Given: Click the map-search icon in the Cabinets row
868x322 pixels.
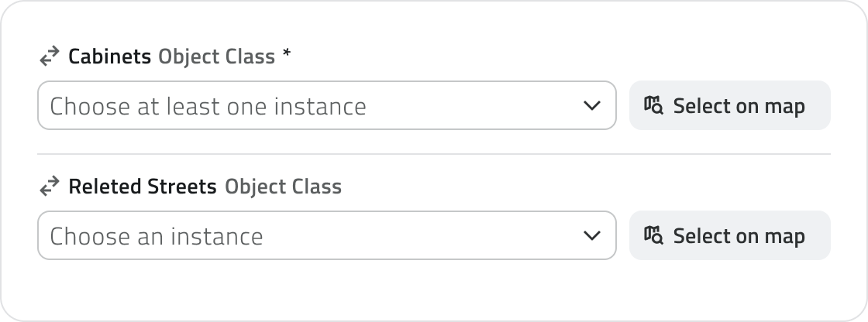Looking at the screenshot, I should tap(653, 105).
